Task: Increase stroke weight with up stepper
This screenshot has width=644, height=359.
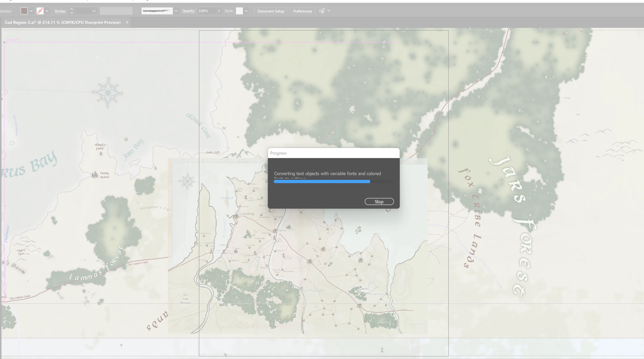Action: pyautogui.click(x=72, y=9)
